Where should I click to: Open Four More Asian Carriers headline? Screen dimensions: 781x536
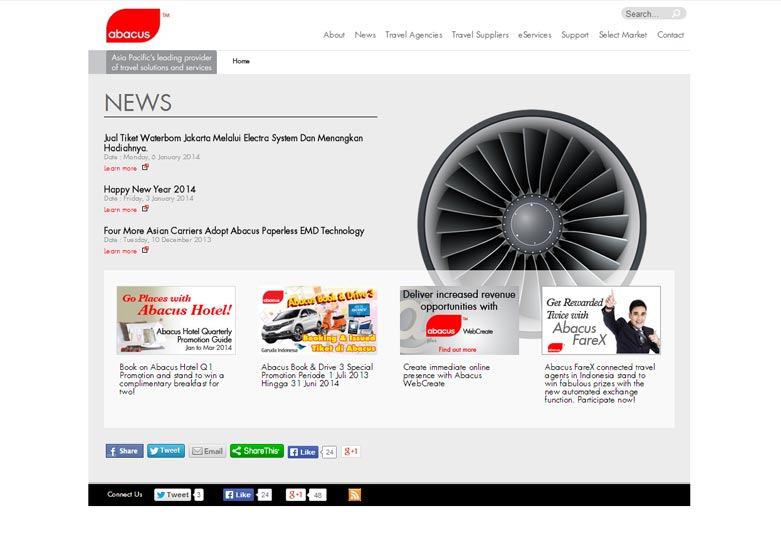pyautogui.click(x=234, y=231)
